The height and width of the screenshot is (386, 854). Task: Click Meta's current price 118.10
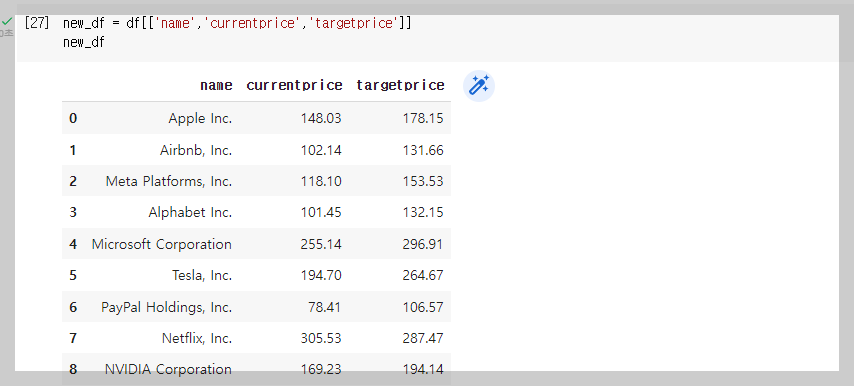pos(321,181)
